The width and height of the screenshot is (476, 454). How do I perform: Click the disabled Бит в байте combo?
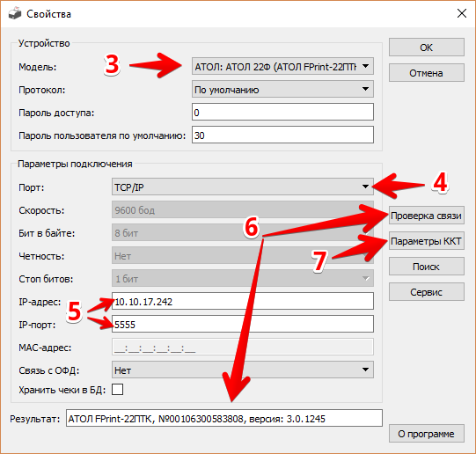coord(243,233)
